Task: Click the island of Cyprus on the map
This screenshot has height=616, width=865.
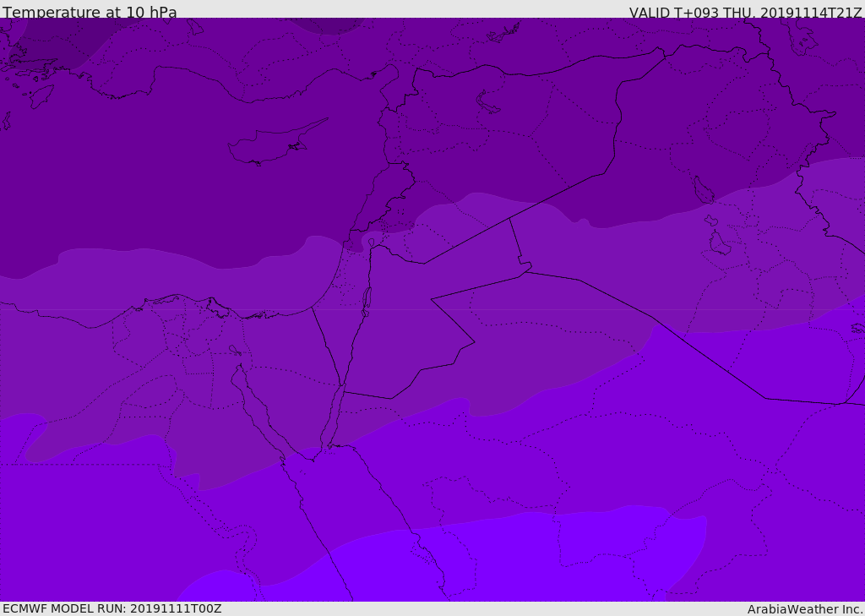Action: coord(277,143)
